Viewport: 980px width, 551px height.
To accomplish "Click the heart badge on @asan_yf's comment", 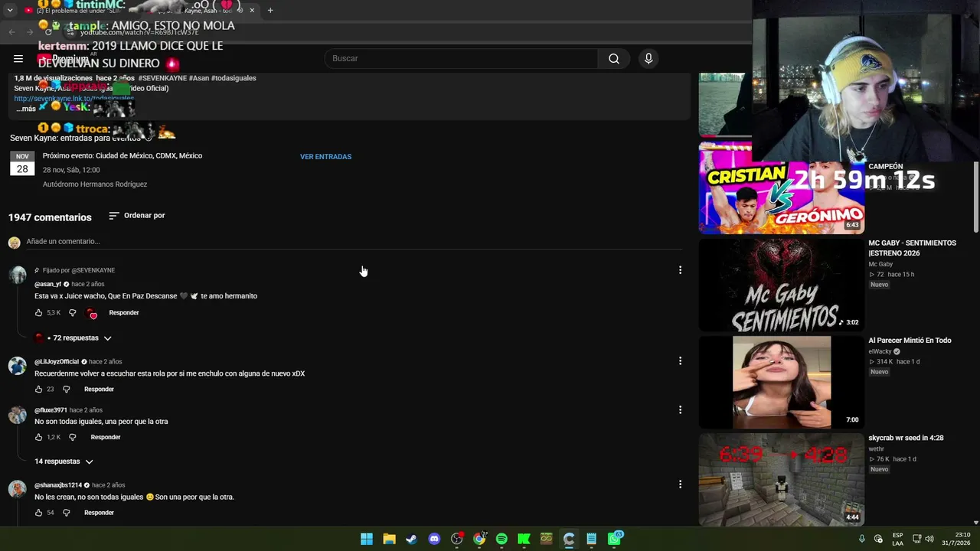I will [x=92, y=313].
